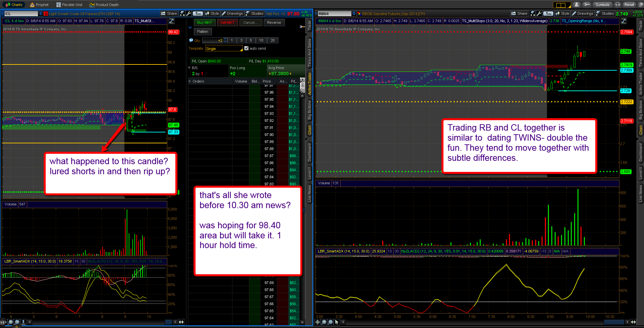
Task: Toggle the Live News side tab beside /CL
Action: [x=309, y=193]
